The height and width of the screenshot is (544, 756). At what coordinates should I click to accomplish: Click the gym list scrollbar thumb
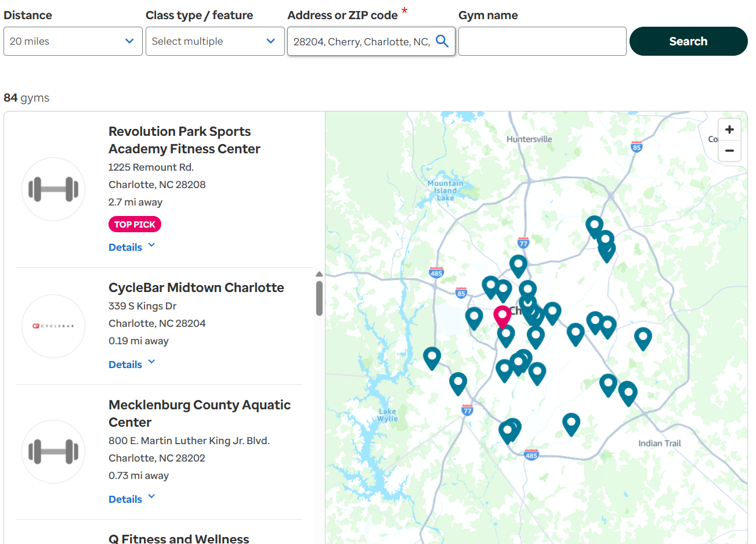coord(319,298)
